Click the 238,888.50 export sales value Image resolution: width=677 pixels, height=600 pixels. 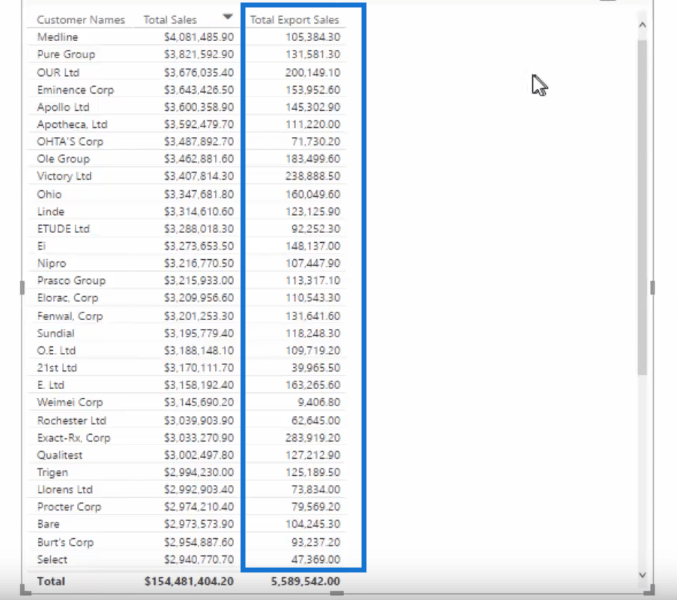(x=313, y=176)
